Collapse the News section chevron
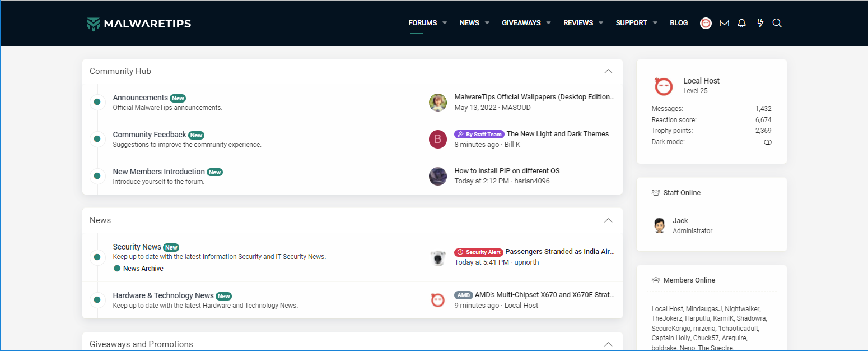The image size is (868, 351). 609,221
